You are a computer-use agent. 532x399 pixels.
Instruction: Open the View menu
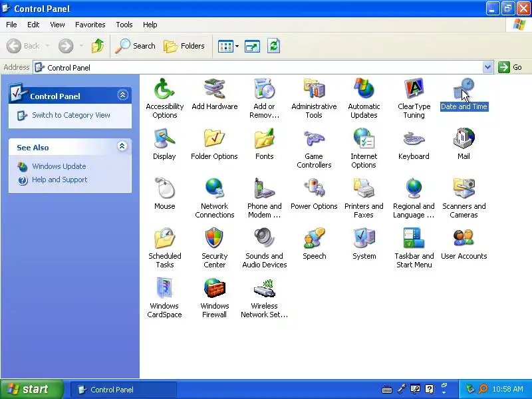(57, 25)
